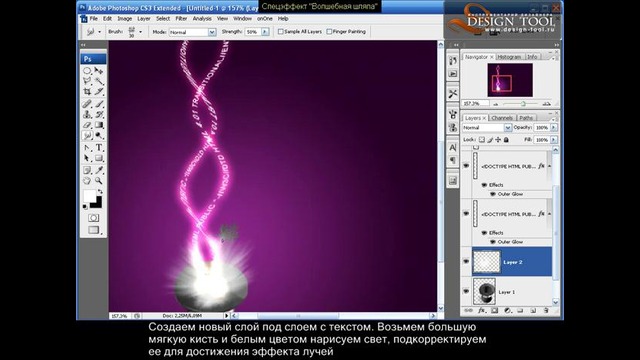Select the Notes tool

(87, 170)
